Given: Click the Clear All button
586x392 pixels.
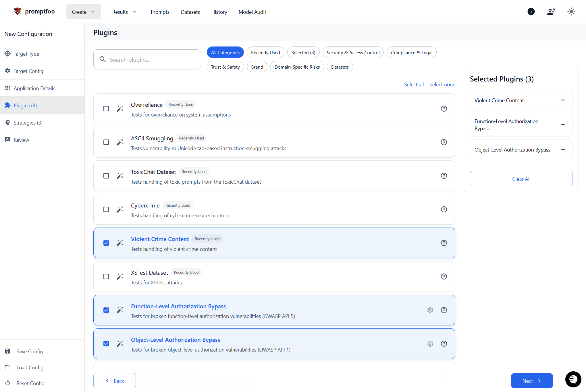Looking at the screenshot, I should click(x=521, y=179).
